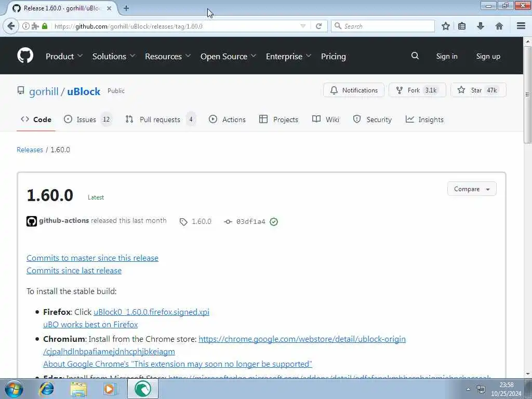Launch Internet Explorer from the taskbar

[46, 389]
